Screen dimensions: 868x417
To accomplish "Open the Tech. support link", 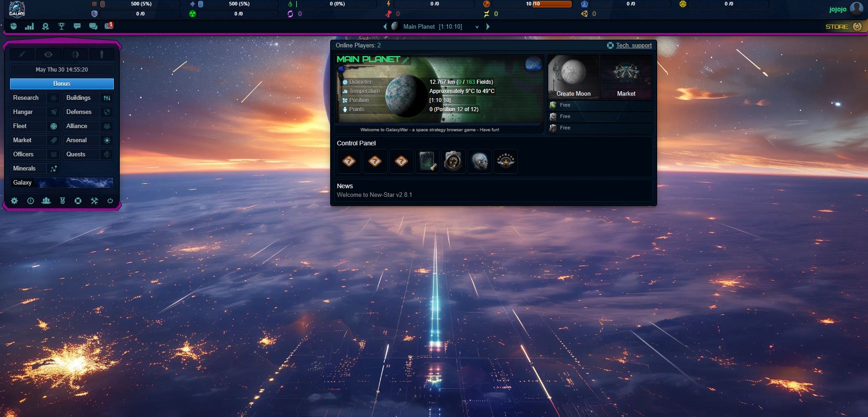I will (x=633, y=46).
